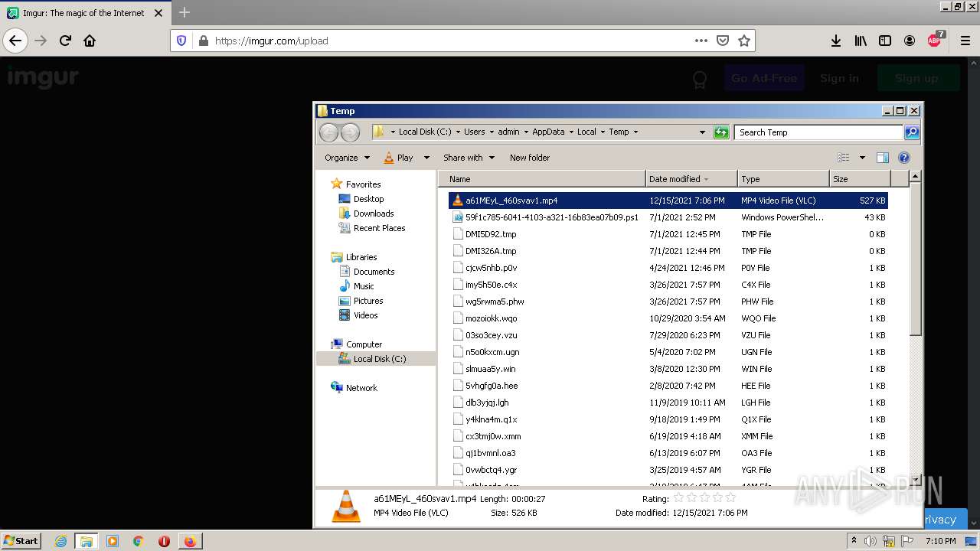Viewport: 980px width, 551px height.
Task: Sort by Date modified column
Action: [x=691, y=179]
